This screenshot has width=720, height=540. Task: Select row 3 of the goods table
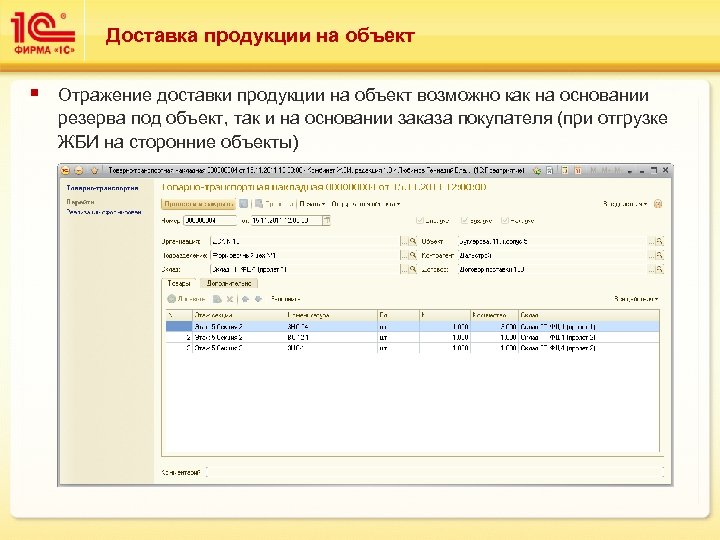point(412,348)
